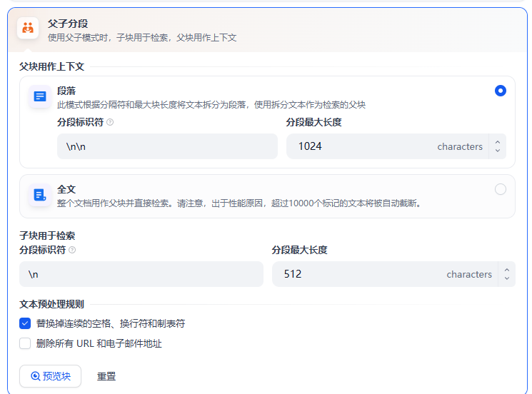Click the blue 全文 full-document icon
532x394 pixels.
tap(40, 195)
